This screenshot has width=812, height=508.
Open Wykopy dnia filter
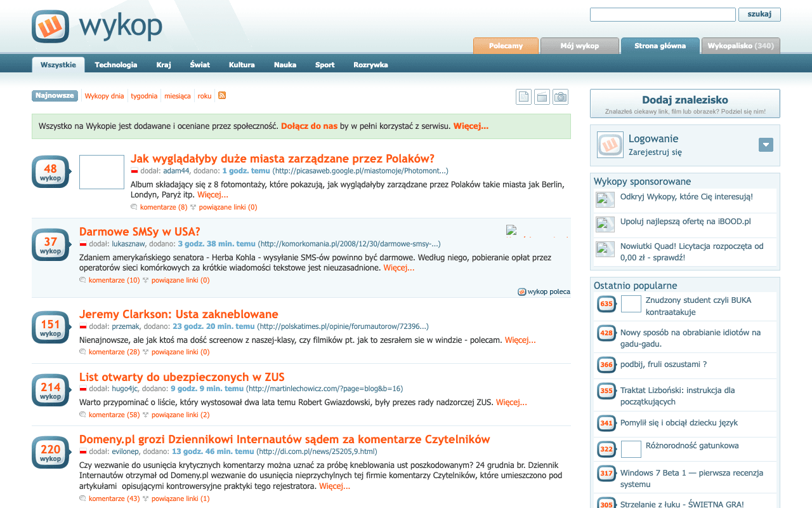[104, 96]
